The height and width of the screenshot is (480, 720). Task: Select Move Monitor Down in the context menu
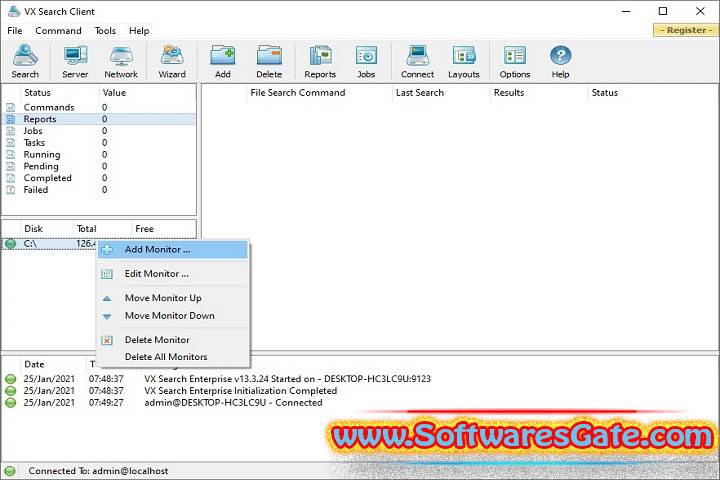173,316
